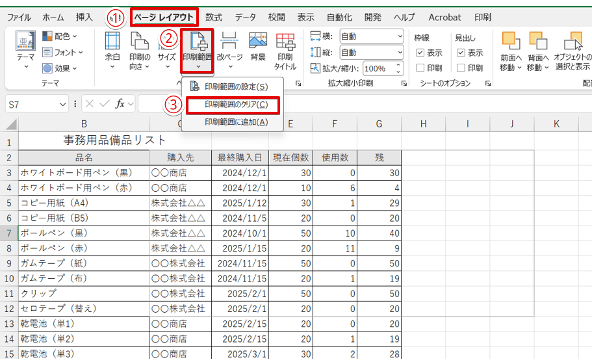Click the 効果 theme effects icon
The height and width of the screenshot is (364, 592).
click(47, 68)
